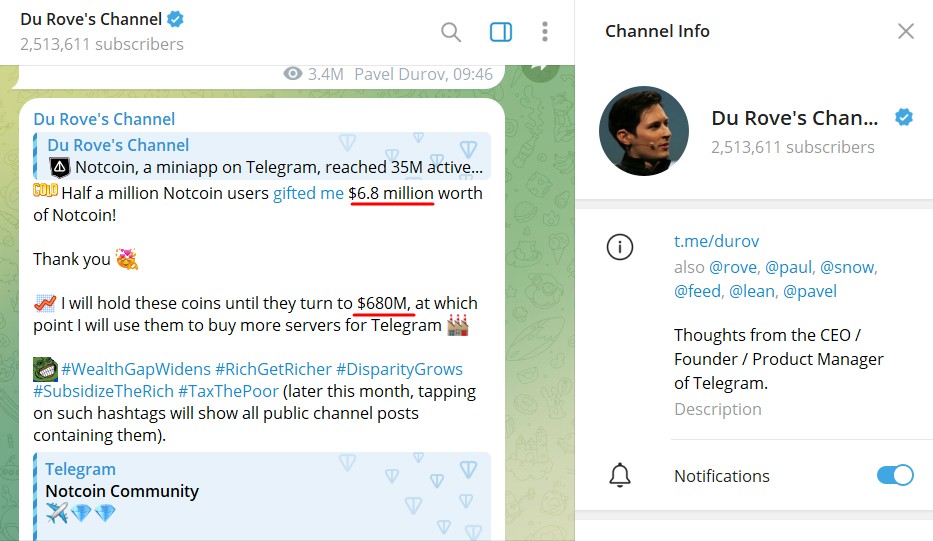Viewport: 933px width, 541px height.
Task: Click the @pavel username link
Action: pos(810,292)
